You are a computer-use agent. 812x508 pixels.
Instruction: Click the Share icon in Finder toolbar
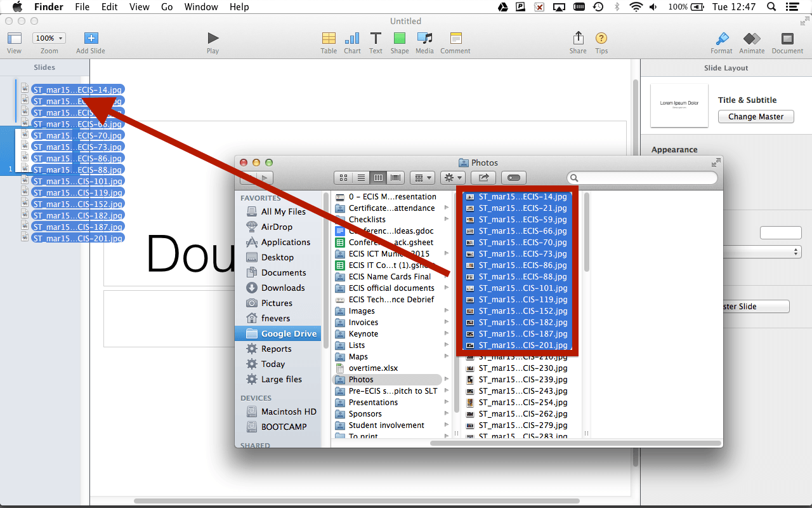tap(483, 177)
